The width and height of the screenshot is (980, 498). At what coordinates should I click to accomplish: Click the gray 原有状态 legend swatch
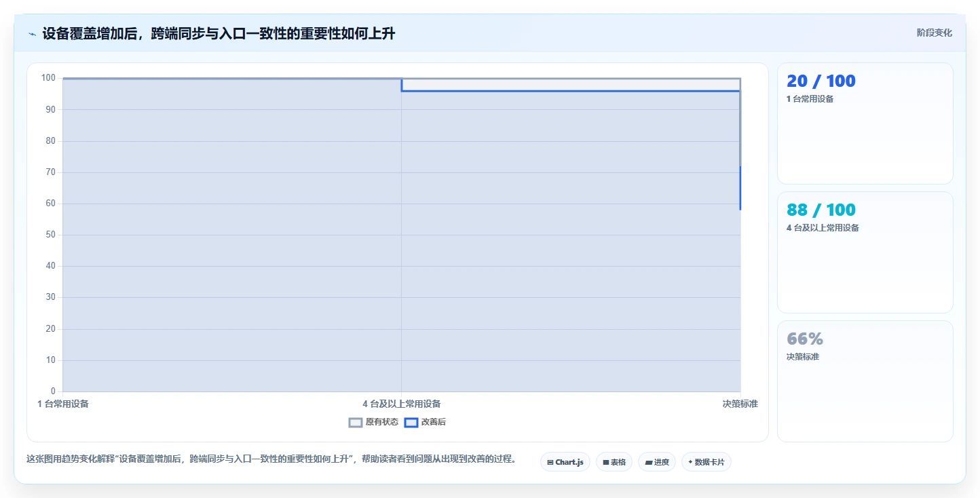point(356,422)
